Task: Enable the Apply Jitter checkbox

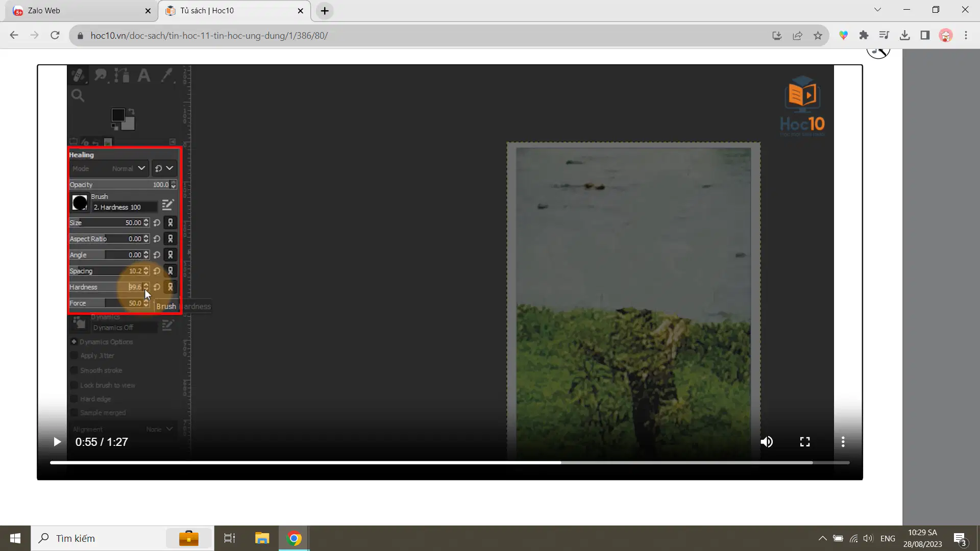Action: click(75, 356)
